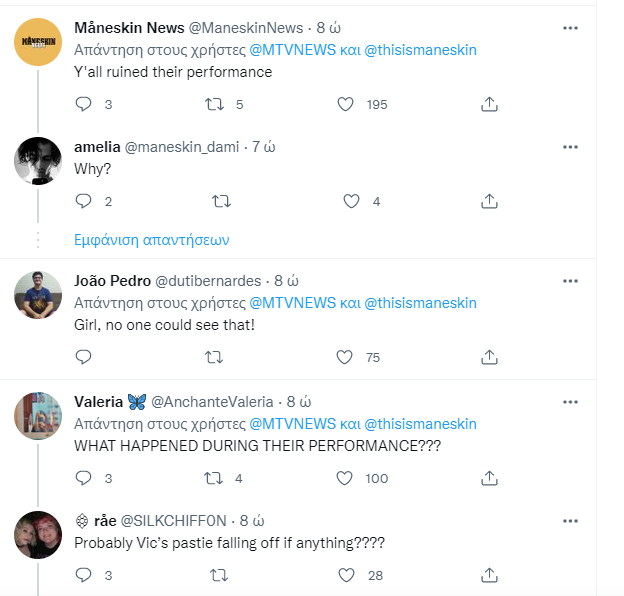
Task: Open Valeria's profile avatar
Action: point(39,416)
